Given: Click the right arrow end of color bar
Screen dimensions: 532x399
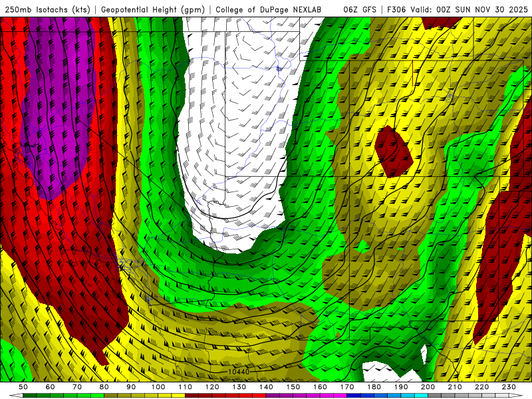Looking at the screenshot, I should [x=516, y=396].
